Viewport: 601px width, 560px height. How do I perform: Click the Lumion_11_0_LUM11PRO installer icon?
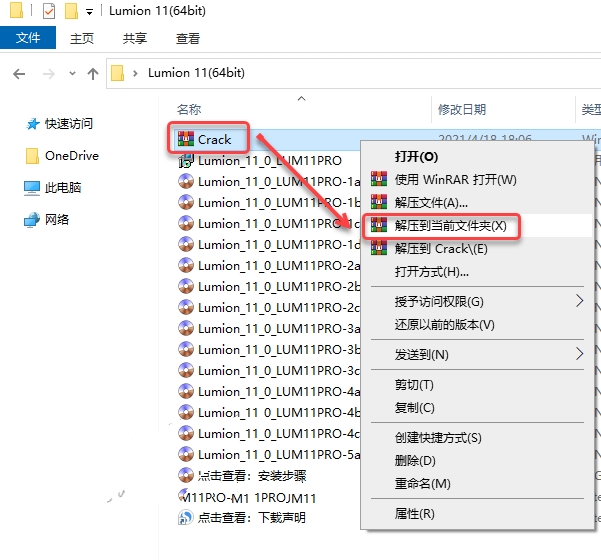[186, 161]
